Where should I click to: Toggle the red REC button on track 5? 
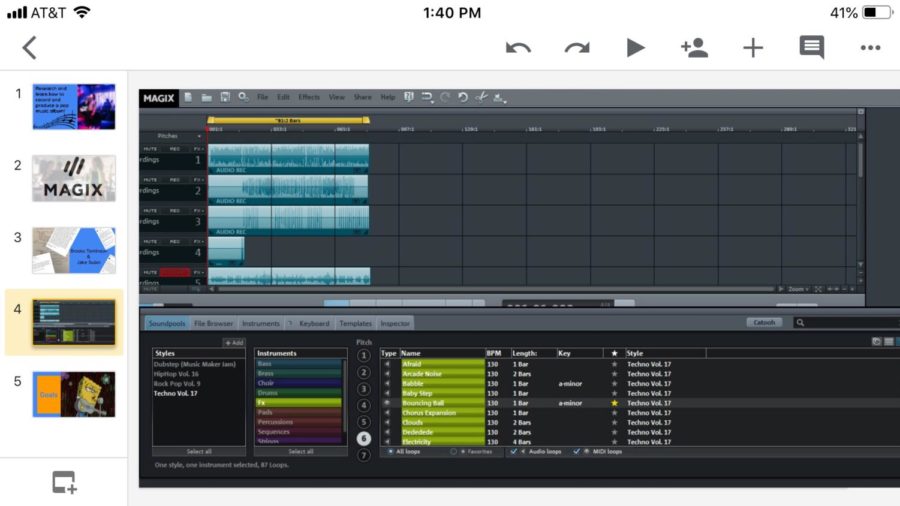pyautogui.click(x=174, y=273)
